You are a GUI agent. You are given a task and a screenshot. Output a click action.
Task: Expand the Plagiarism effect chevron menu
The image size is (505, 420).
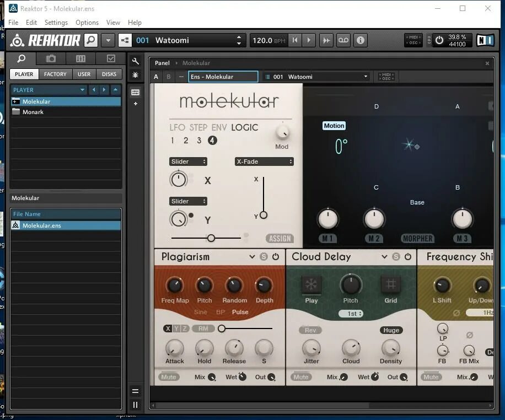[x=252, y=257]
